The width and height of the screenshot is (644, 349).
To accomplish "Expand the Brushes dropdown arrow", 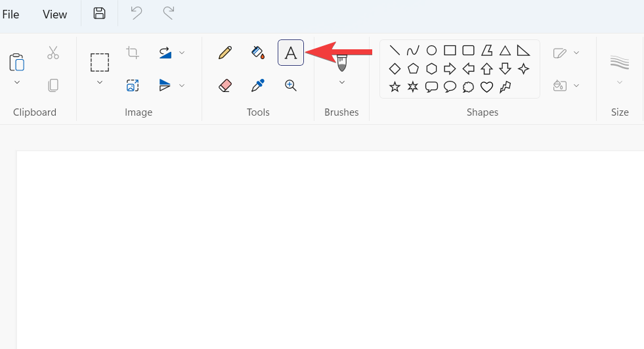I will [x=342, y=82].
